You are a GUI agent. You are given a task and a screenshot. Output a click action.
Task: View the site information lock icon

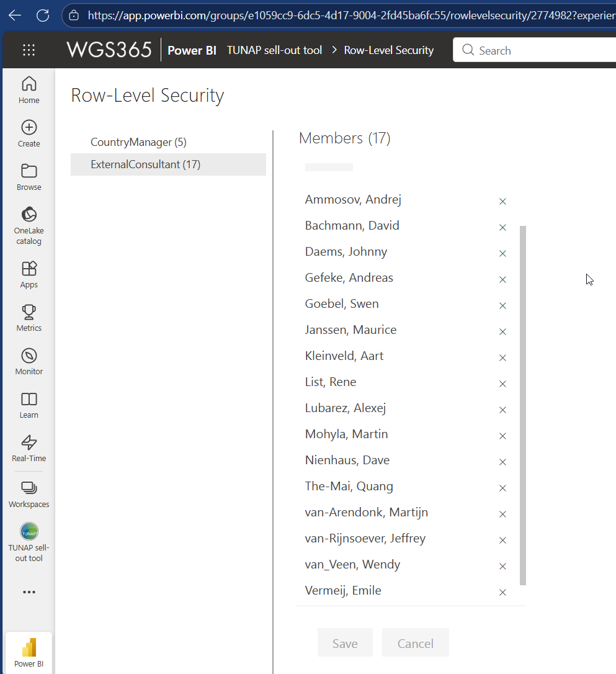pos(74,16)
